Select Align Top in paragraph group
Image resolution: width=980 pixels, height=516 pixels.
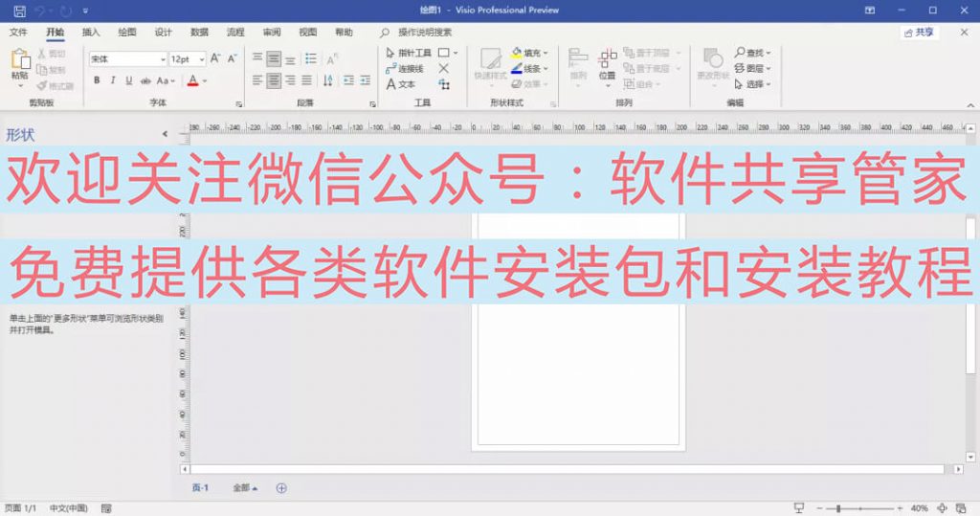pos(257,58)
